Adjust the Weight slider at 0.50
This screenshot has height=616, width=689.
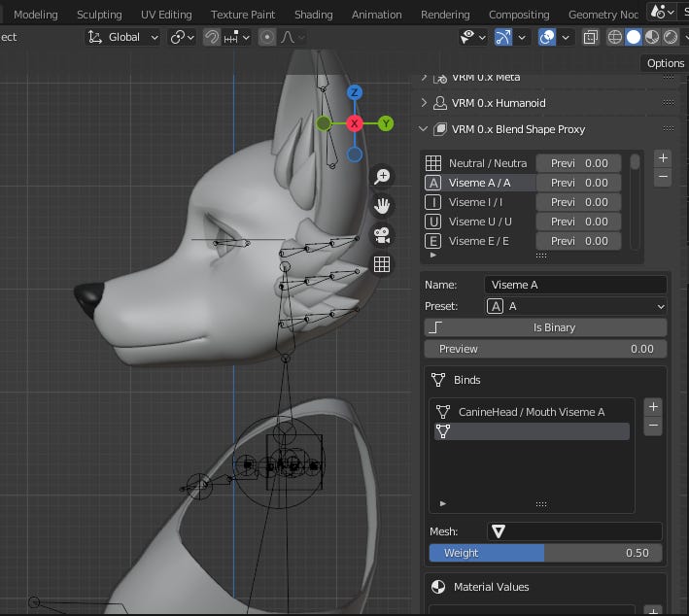click(x=545, y=553)
